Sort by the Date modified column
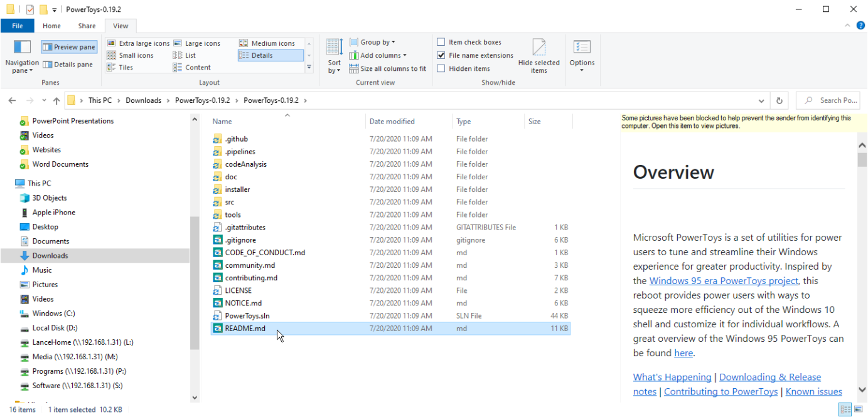Screen dimensions: 868x417 [409, 122]
